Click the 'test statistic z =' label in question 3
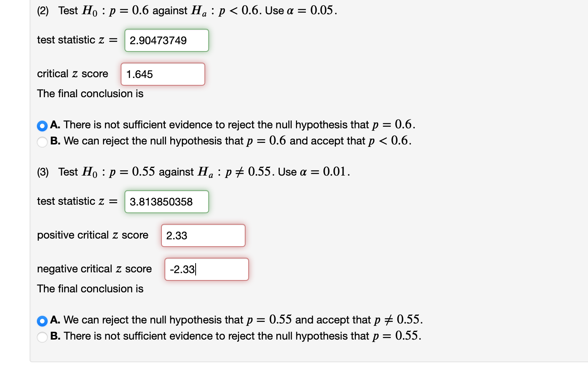 click(x=77, y=201)
